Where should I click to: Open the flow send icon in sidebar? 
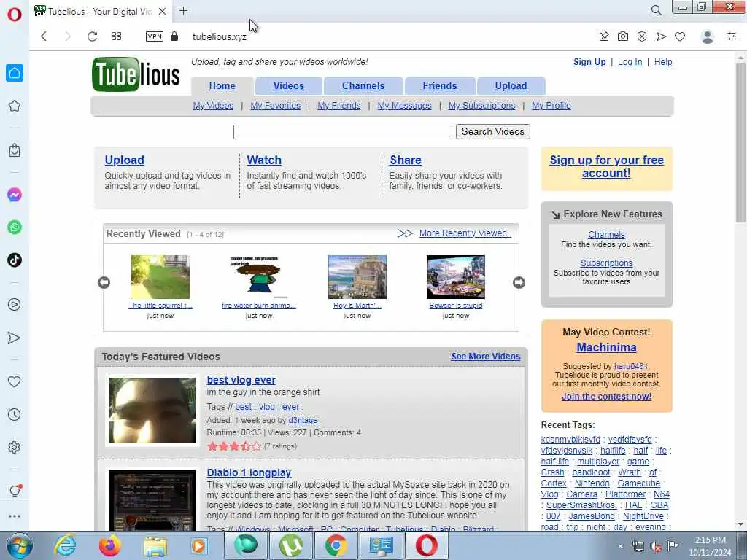coord(15,338)
